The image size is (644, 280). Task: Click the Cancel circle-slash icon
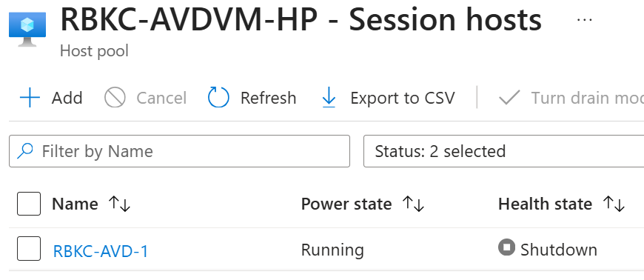(115, 98)
